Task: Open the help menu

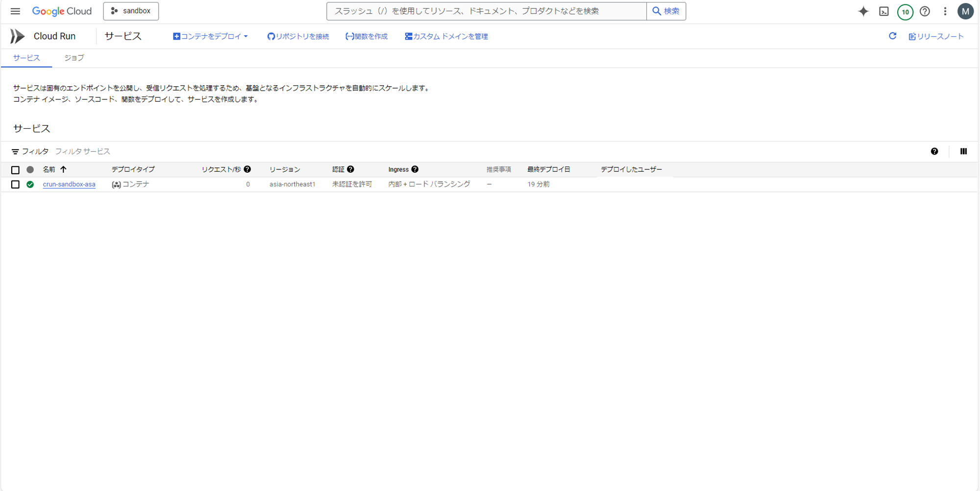Action: [925, 11]
